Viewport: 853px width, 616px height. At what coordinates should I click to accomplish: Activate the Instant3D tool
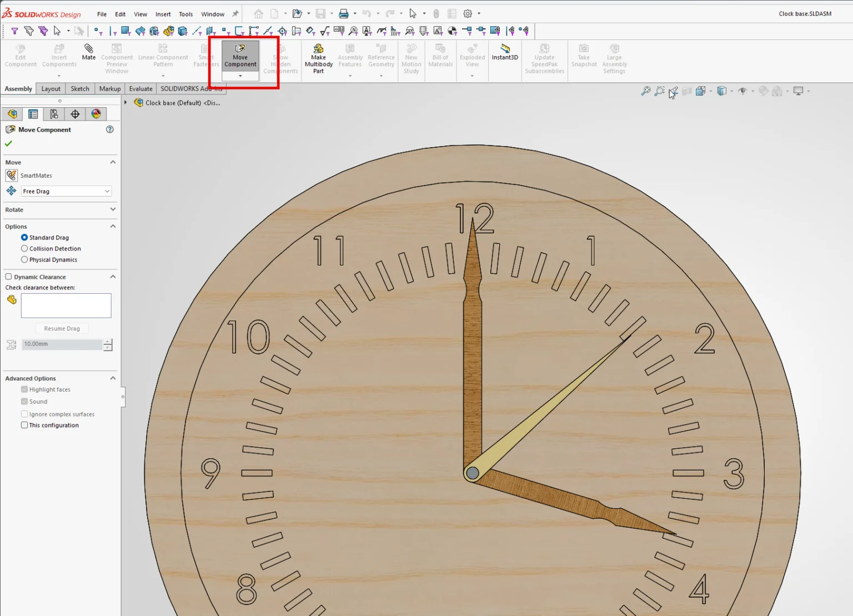point(505,52)
